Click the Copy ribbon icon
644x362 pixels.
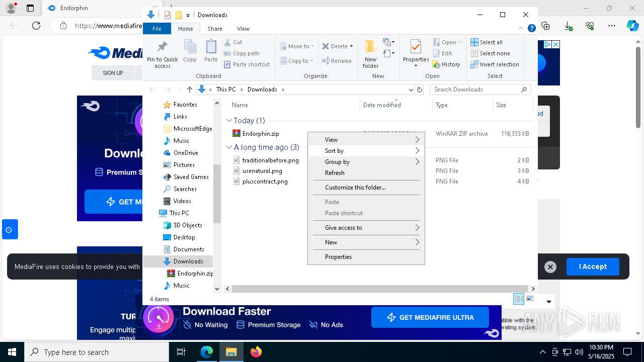point(190,51)
